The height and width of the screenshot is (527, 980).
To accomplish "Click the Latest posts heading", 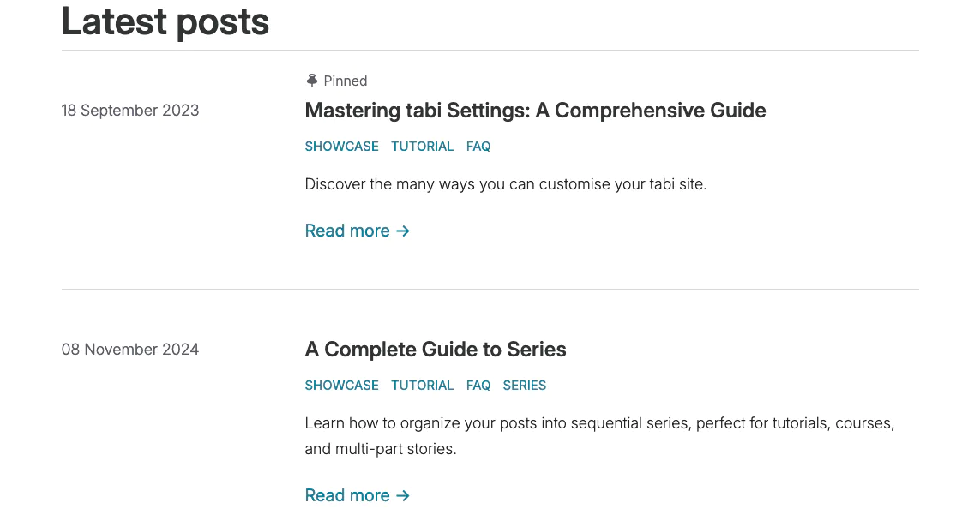I will pos(165,21).
